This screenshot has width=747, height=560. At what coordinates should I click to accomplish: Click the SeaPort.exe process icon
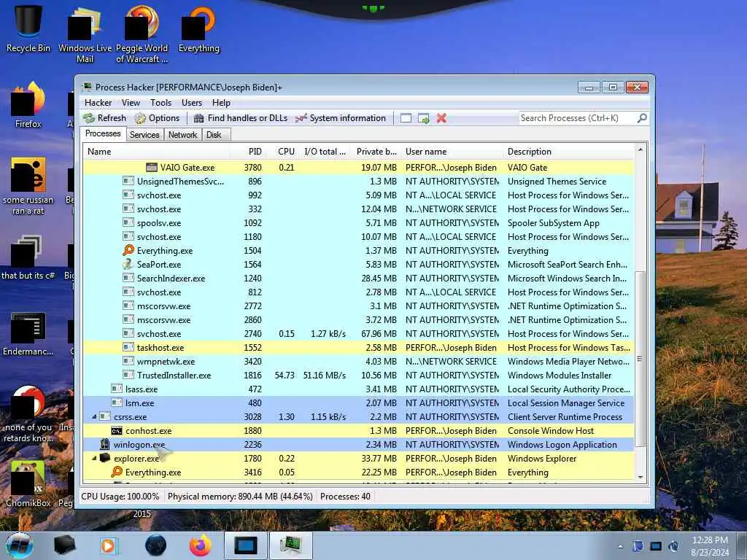click(x=128, y=264)
